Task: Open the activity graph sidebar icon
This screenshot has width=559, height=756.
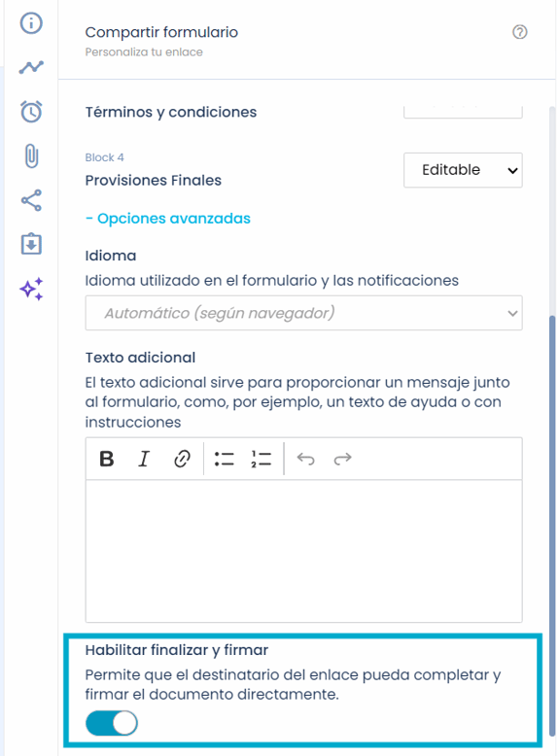Action: tap(31, 67)
